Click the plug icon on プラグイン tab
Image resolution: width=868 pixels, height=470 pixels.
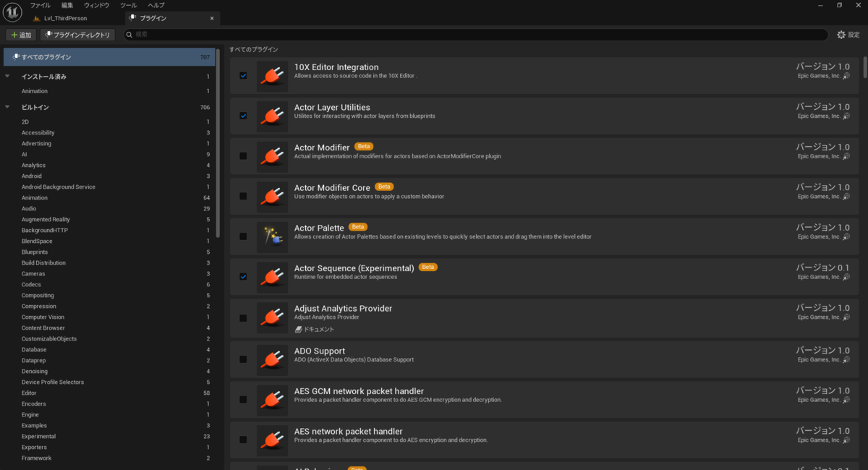(132, 18)
